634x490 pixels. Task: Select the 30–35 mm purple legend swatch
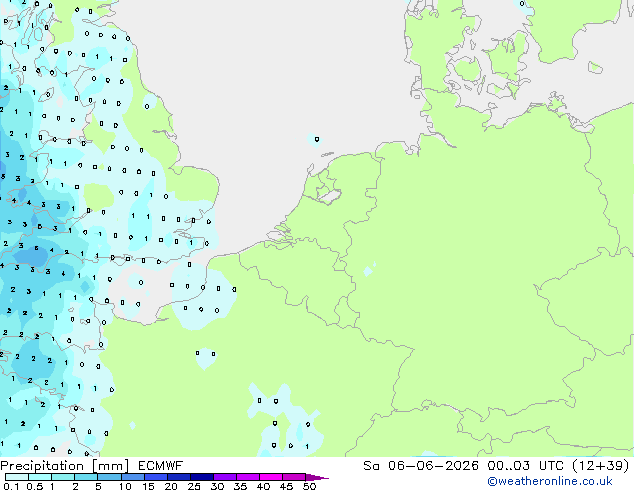point(225,477)
